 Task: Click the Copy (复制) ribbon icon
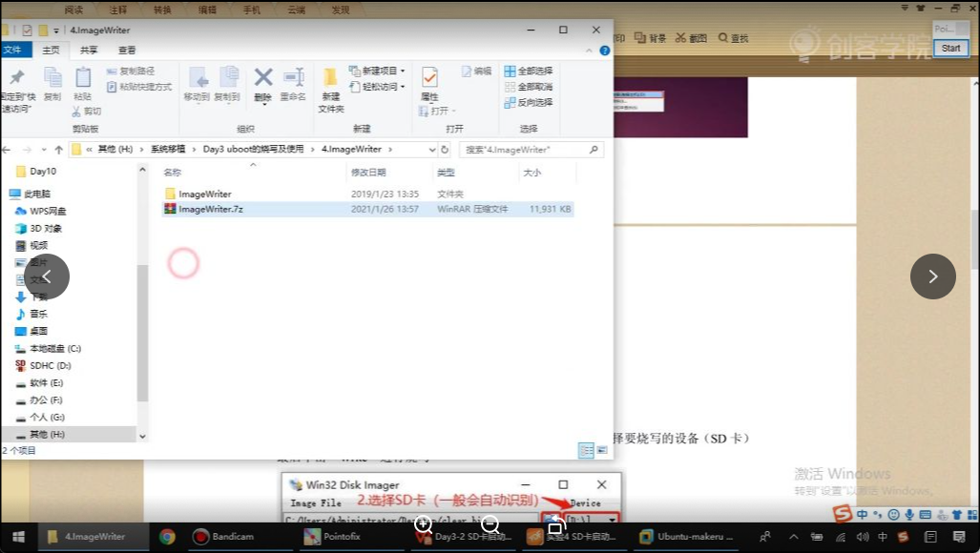click(52, 77)
